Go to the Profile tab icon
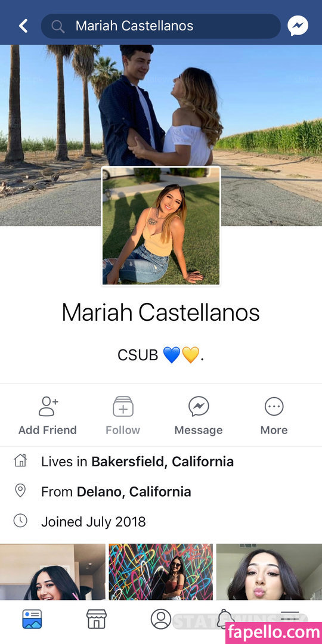The width and height of the screenshot is (322, 644). coord(161,619)
